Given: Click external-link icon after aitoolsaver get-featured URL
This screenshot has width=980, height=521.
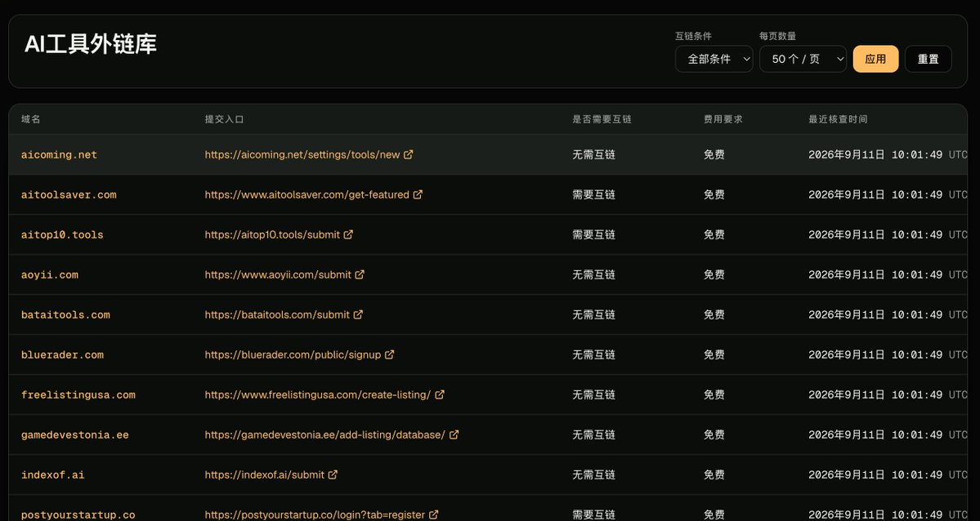Looking at the screenshot, I should coord(418,194).
